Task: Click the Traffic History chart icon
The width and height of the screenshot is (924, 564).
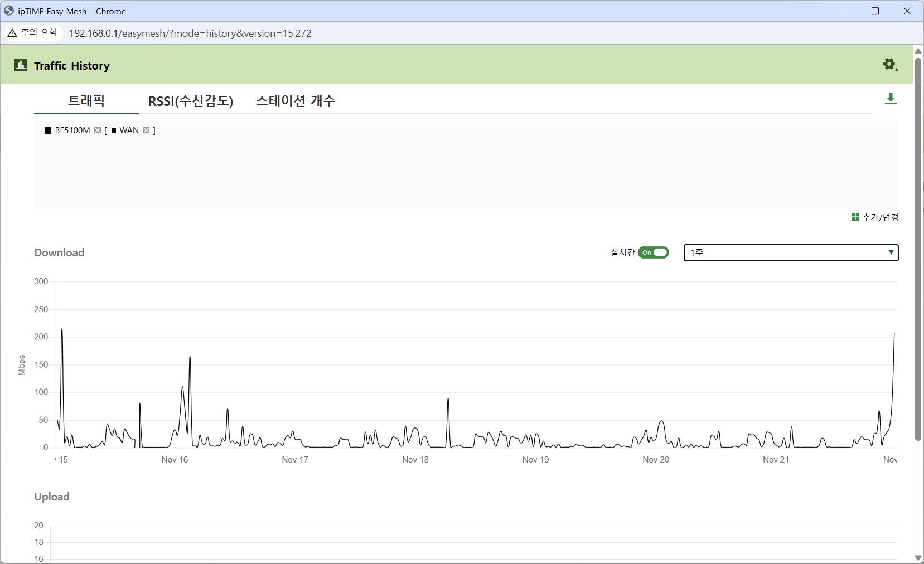Action: click(x=21, y=65)
